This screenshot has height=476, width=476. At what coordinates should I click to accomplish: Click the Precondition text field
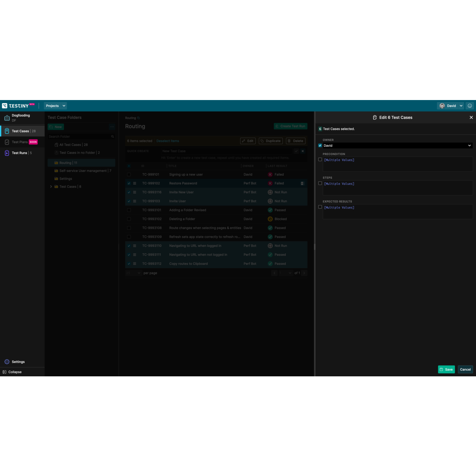(x=398, y=164)
